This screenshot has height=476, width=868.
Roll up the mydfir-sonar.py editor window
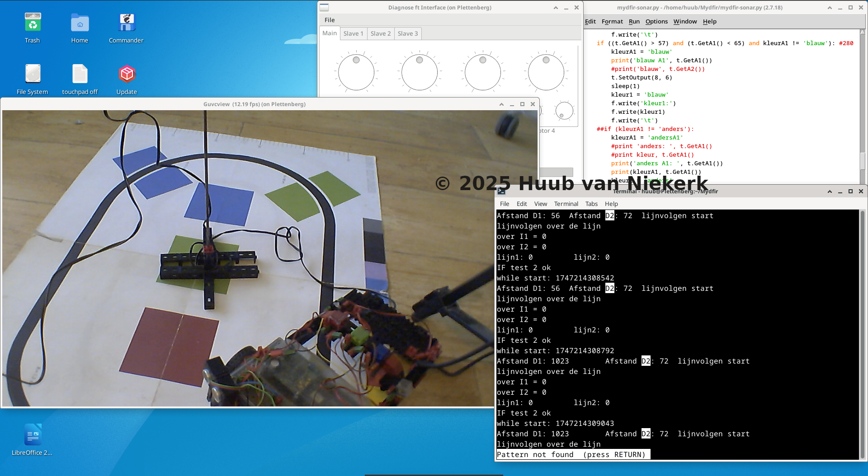tap(830, 8)
